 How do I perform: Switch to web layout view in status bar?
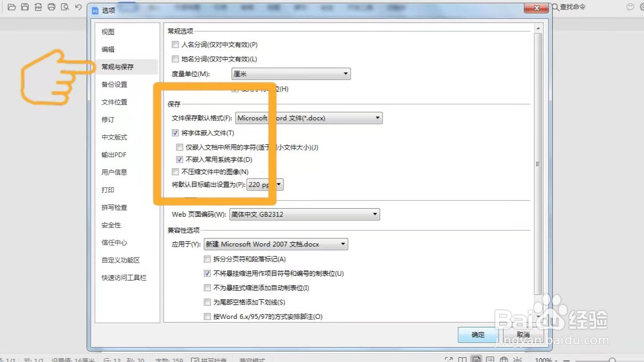click(x=503, y=359)
